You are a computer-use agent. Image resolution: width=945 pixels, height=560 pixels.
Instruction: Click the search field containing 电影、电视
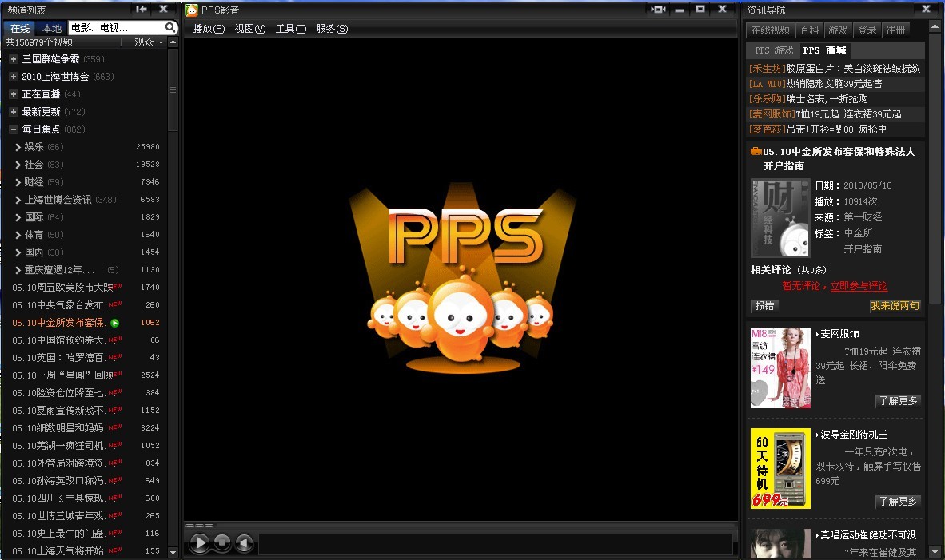116,28
